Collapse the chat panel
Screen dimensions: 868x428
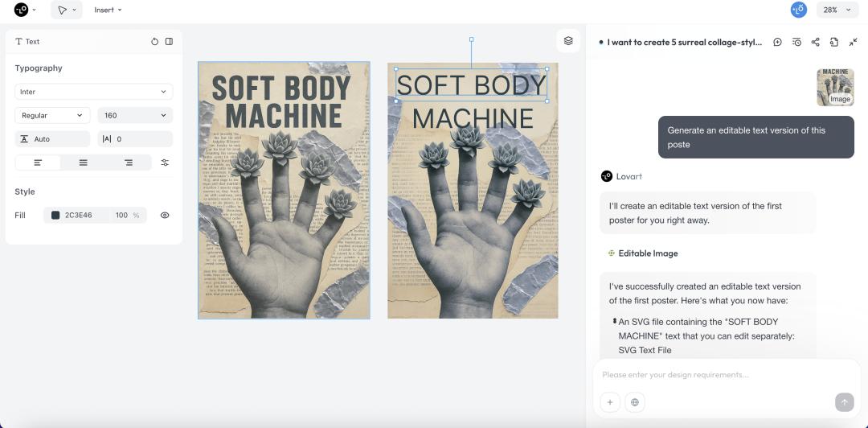pyautogui.click(x=853, y=42)
